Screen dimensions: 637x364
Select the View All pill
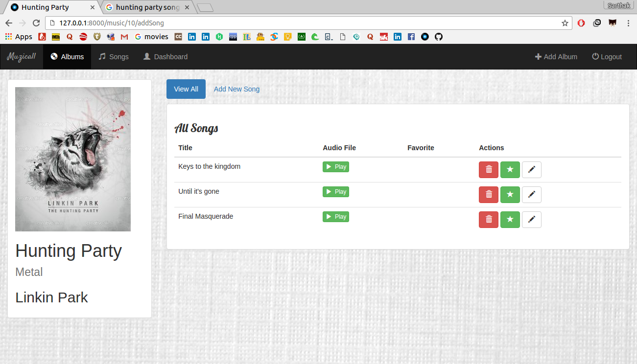point(186,89)
